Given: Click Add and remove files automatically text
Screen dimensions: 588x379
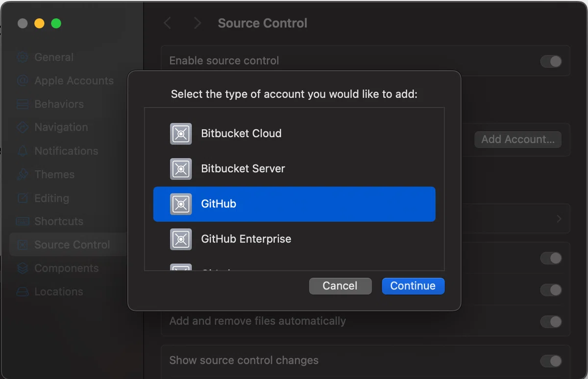Looking at the screenshot, I should tap(257, 322).
